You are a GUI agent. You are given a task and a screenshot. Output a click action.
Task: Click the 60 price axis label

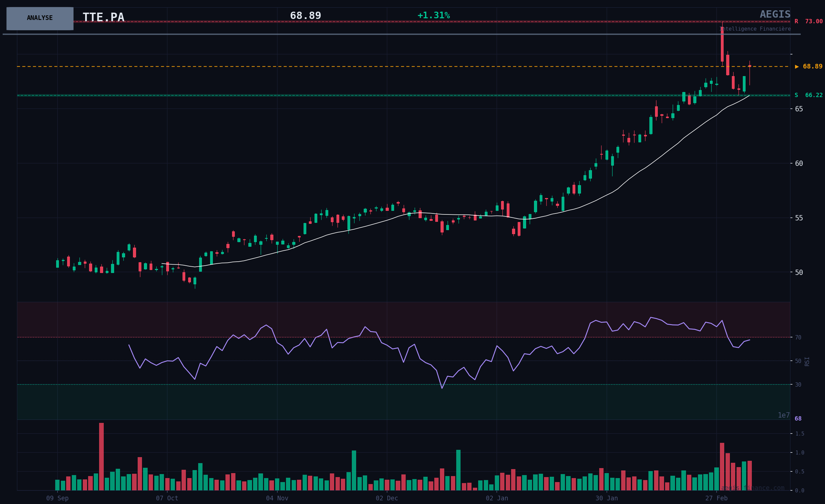point(799,163)
